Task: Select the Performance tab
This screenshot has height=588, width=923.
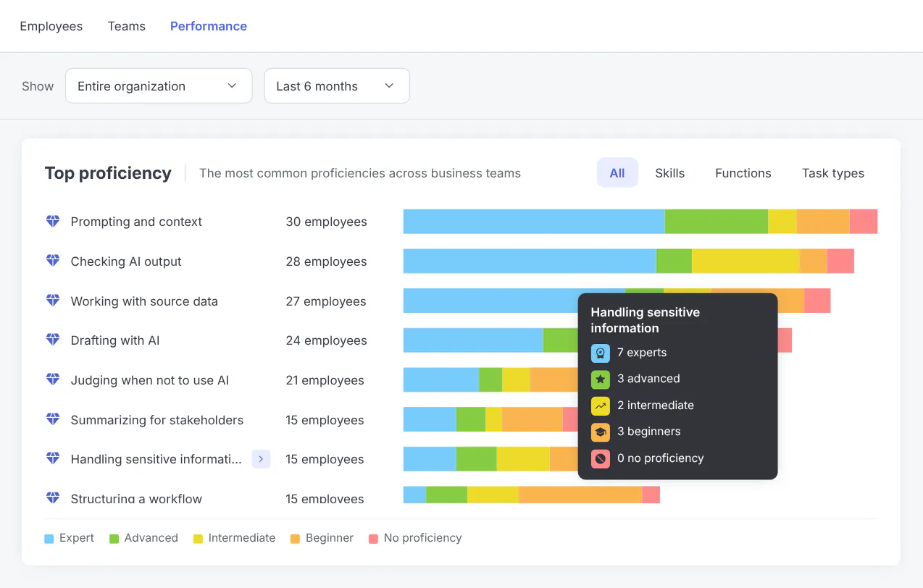Action: [209, 26]
